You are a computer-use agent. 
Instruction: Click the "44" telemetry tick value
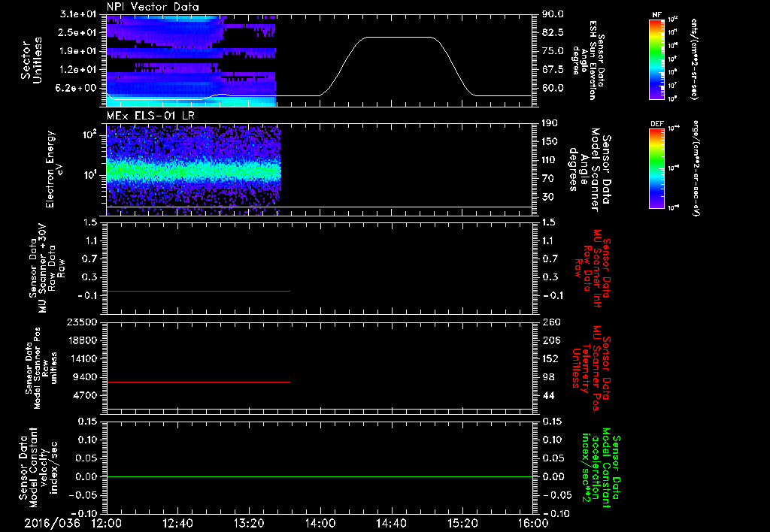pos(548,395)
